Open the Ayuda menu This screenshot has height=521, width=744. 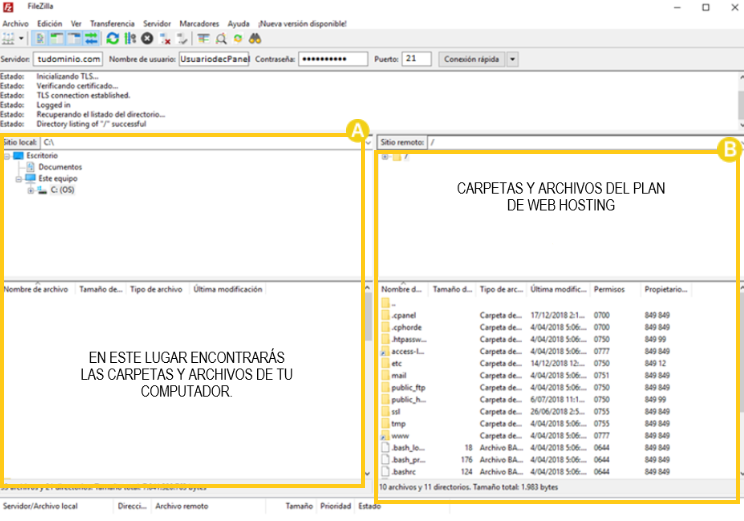click(238, 23)
